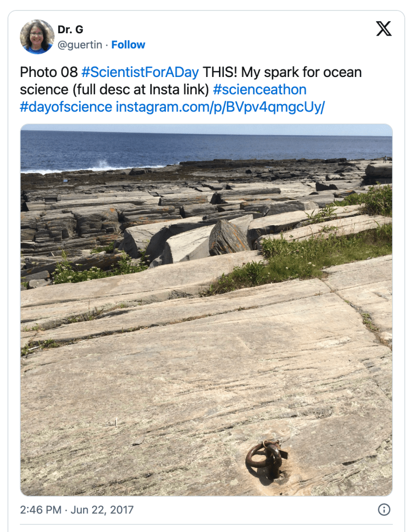Open the Dr. G display name
This screenshot has width=412, height=532.
pos(70,30)
